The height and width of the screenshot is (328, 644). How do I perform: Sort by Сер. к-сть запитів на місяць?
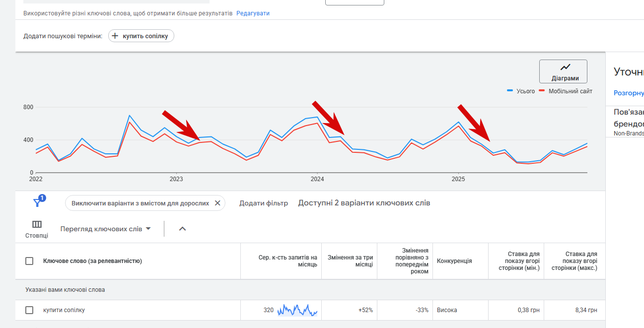[287, 261]
